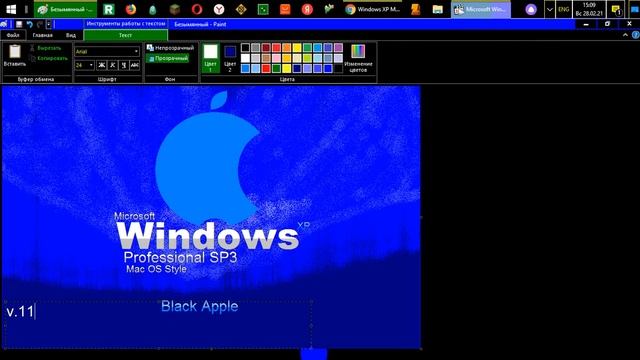This screenshot has height=360, width=640.
Task: Click the Redo arrow in the quick access toolbar
Action: tap(40, 24)
